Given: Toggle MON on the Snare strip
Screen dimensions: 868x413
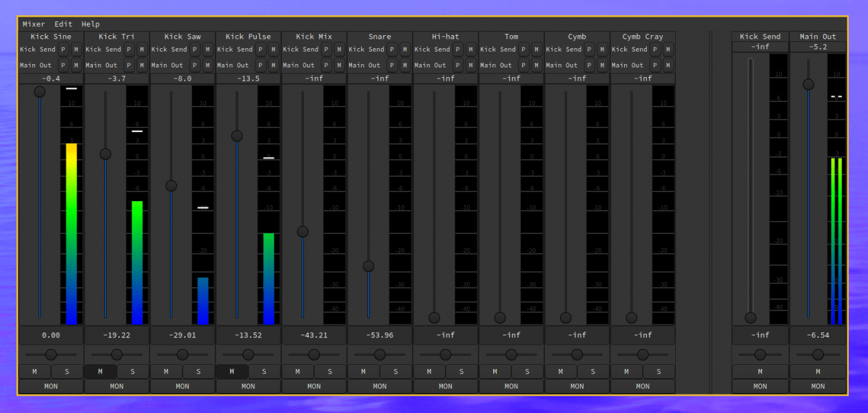Looking at the screenshot, I should [x=380, y=386].
